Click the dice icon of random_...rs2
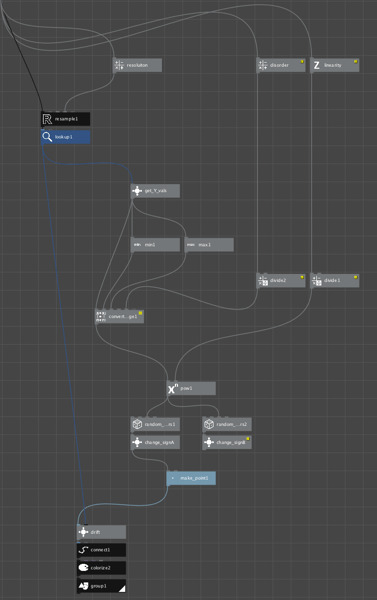Screen dimensions: 377x600 pos(209,424)
